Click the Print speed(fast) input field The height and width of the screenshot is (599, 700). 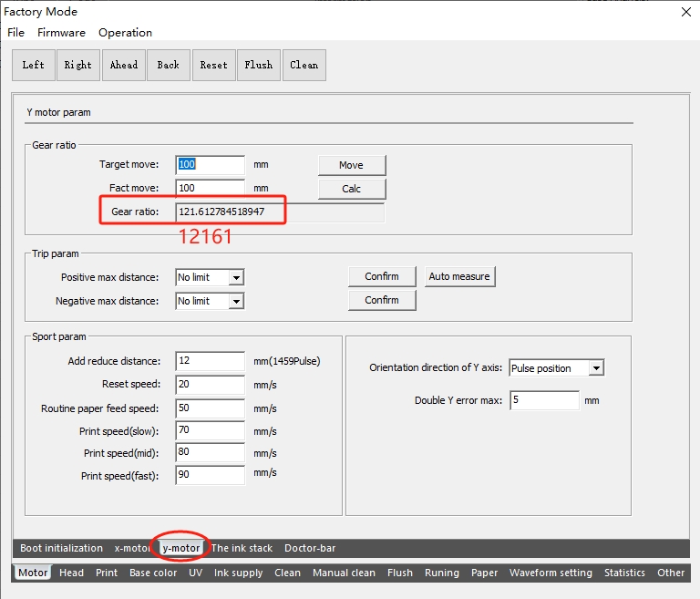pos(211,474)
